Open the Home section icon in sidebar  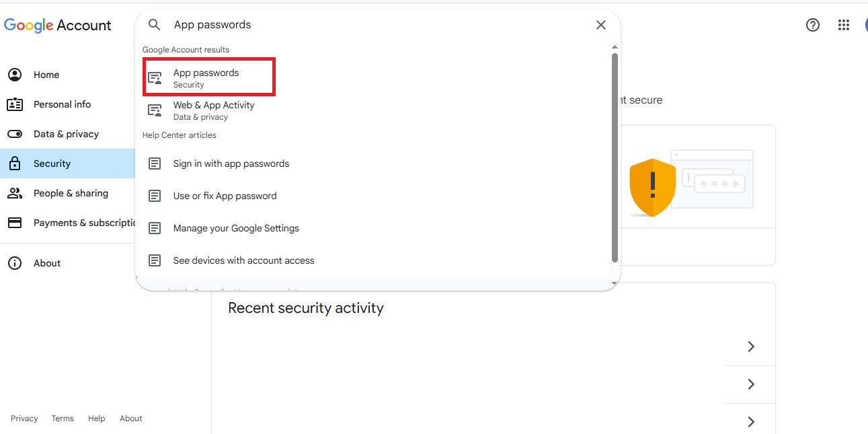15,75
